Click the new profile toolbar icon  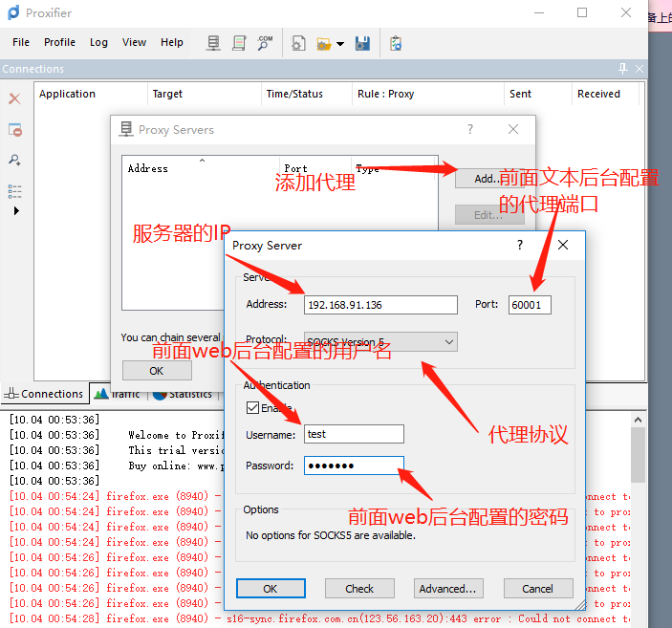(x=298, y=43)
